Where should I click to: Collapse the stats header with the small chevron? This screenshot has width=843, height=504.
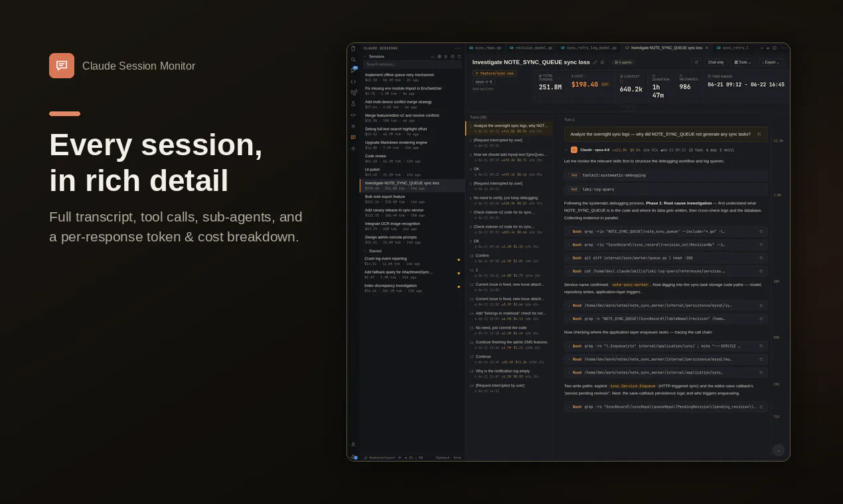click(628, 107)
